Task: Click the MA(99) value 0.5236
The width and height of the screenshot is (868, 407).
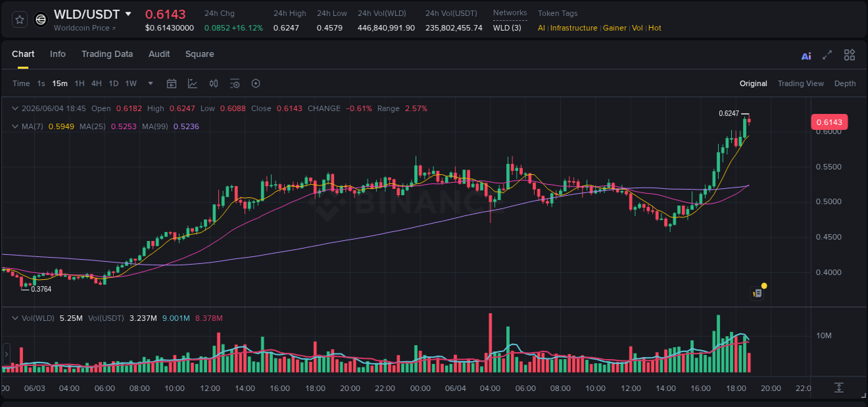Action: (186, 126)
